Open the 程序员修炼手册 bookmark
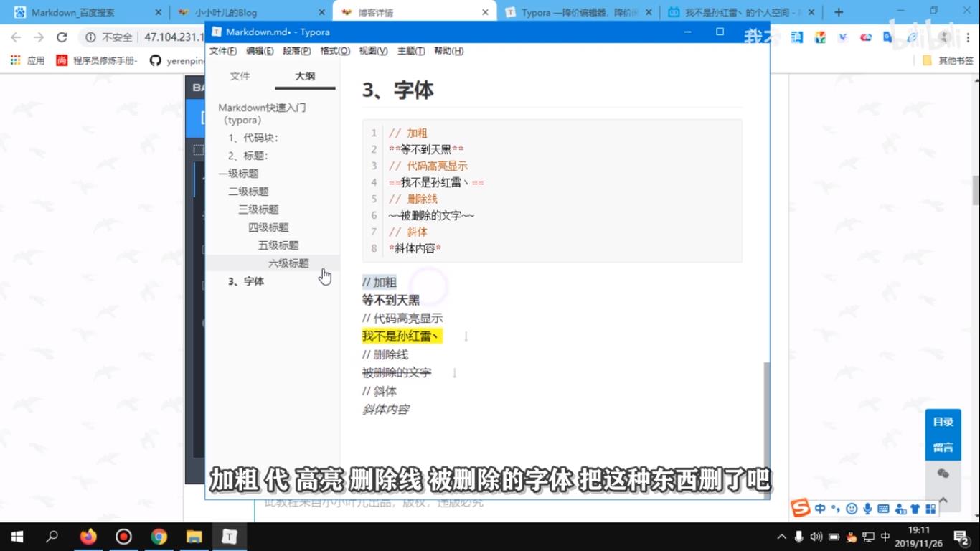This screenshot has height=551, width=980. coord(97,60)
